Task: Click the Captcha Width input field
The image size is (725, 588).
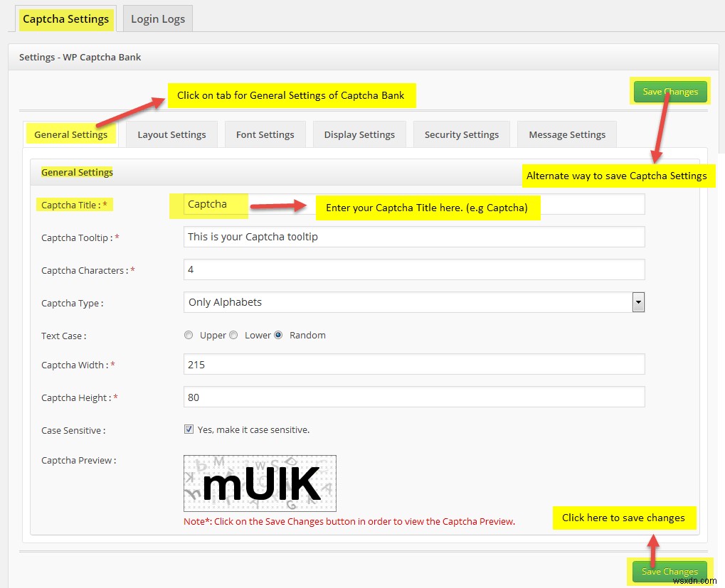Action: 414,364
